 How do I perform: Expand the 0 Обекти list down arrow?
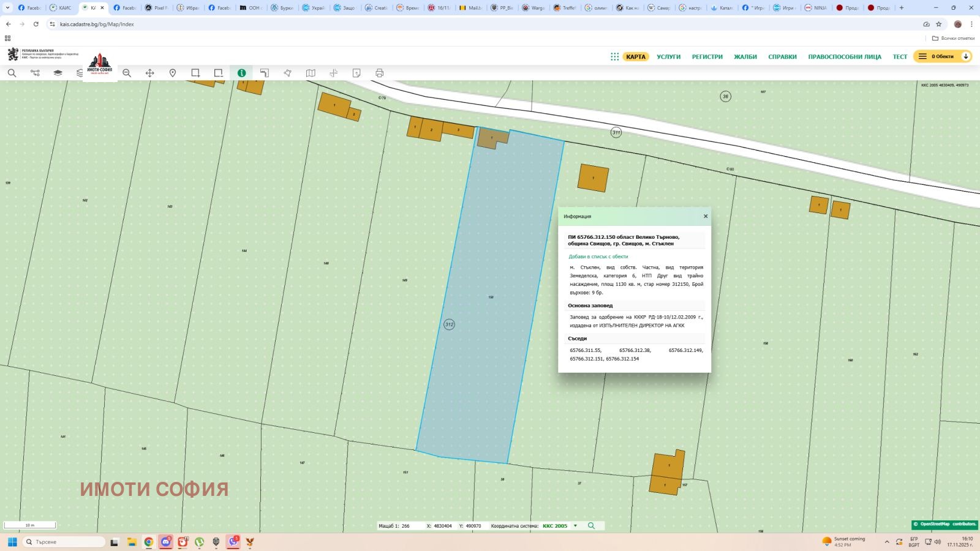click(x=966, y=56)
